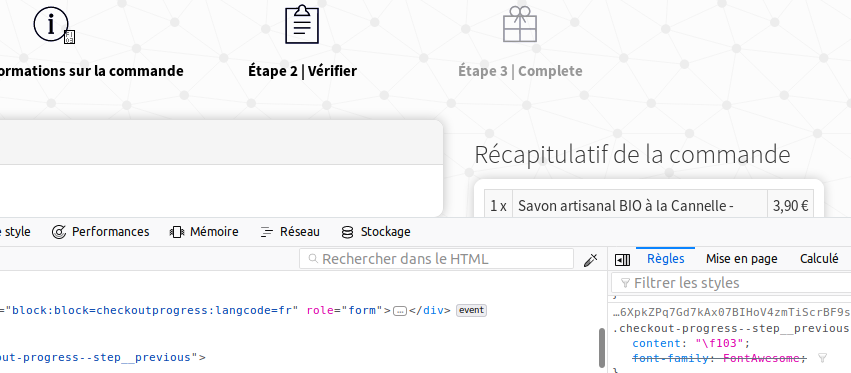
Task: Click the information circle step icon
Action: tap(51, 24)
